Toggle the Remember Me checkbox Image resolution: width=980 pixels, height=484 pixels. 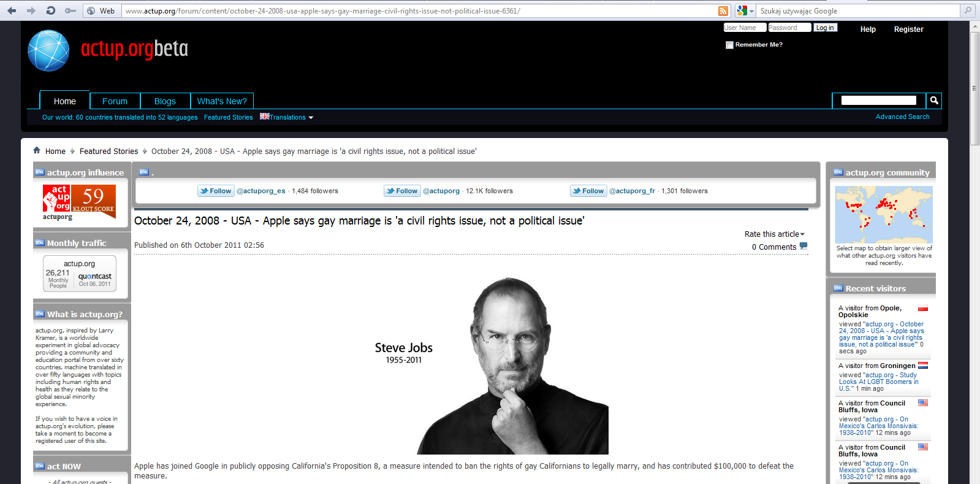(729, 45)
